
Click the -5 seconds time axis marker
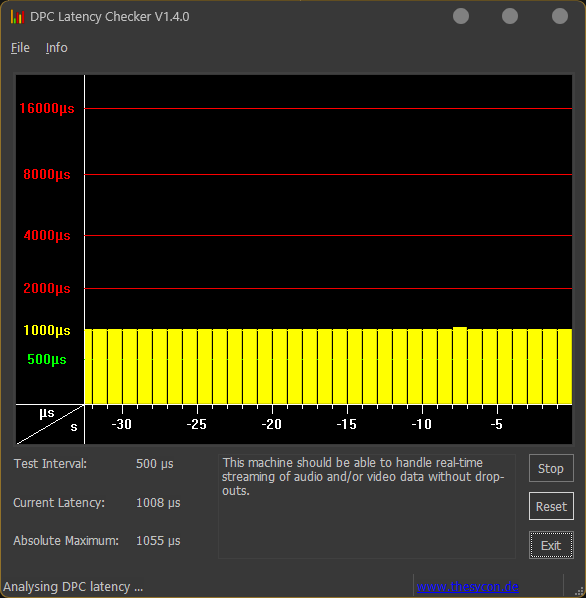pyautogui.click(x=496, y=424)
